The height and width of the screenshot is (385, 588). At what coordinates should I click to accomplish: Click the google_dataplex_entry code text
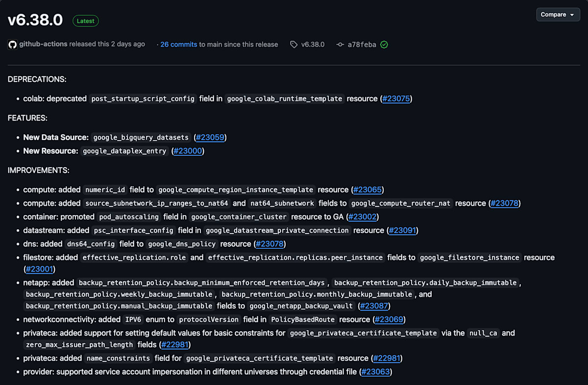coord(124,151)
